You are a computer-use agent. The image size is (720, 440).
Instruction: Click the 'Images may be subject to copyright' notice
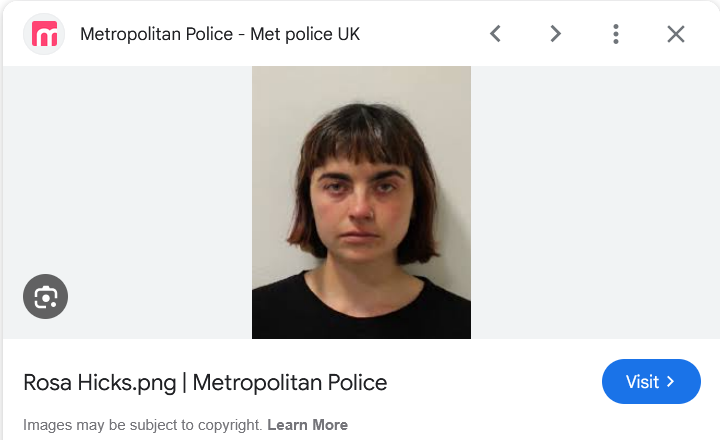142,425
